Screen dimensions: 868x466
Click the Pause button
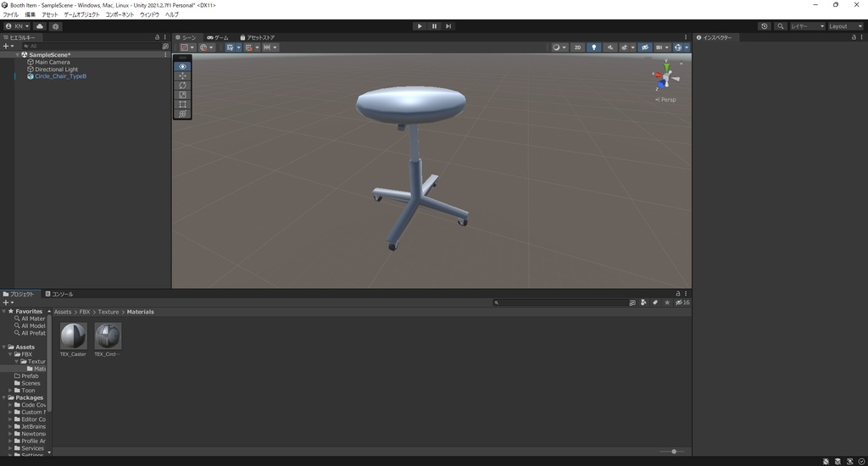(434, 26)
